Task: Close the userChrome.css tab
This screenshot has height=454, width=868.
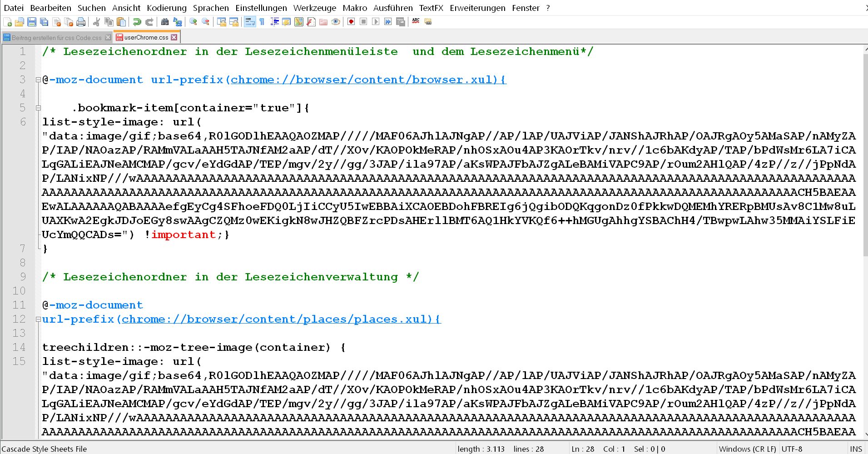Action: click(174, 37)
